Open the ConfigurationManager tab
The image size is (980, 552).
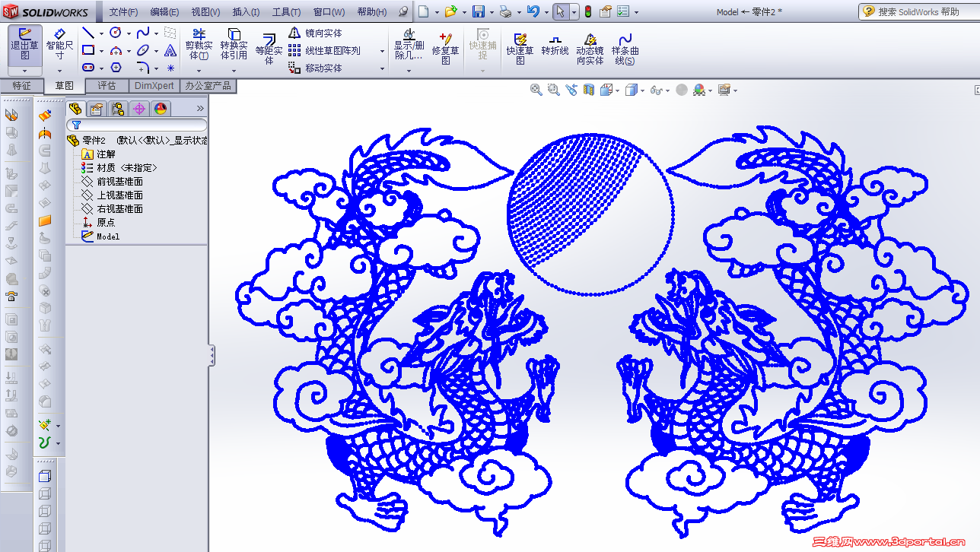tap(118, 109)
